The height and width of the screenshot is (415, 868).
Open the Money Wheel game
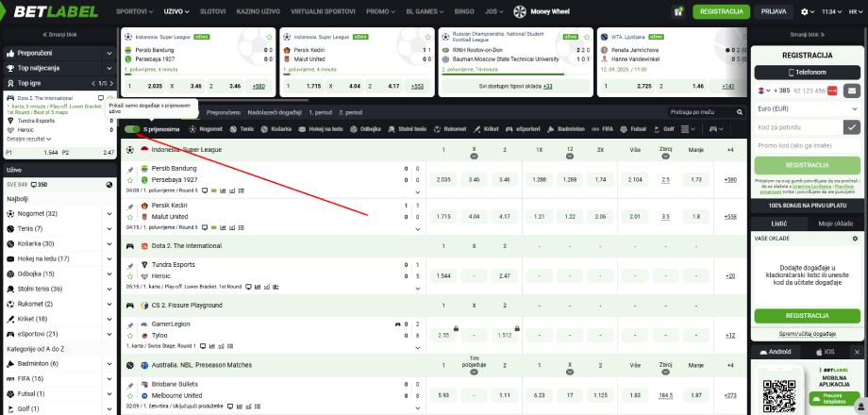(542, 11)
